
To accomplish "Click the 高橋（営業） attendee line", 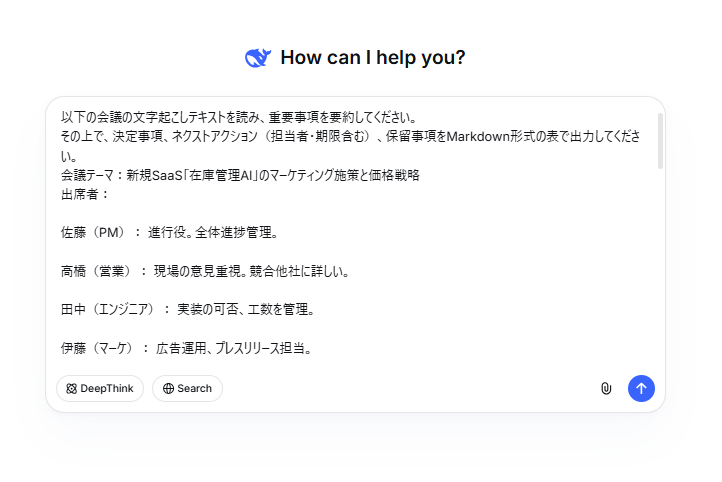I will [204, 271].
